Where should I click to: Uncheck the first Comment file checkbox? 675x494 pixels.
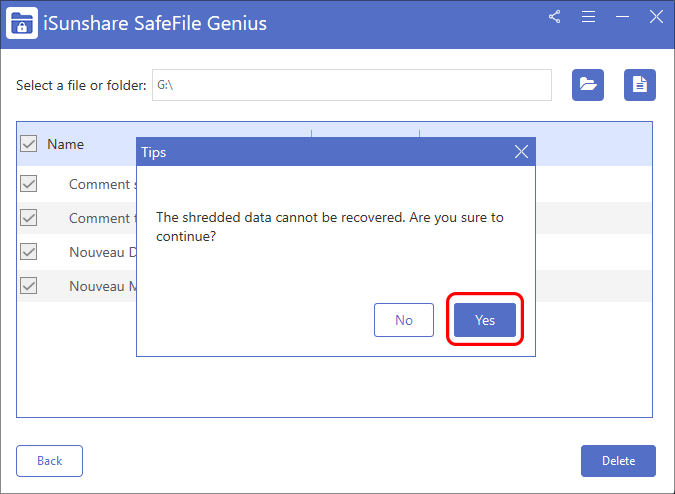coord(29,184)
